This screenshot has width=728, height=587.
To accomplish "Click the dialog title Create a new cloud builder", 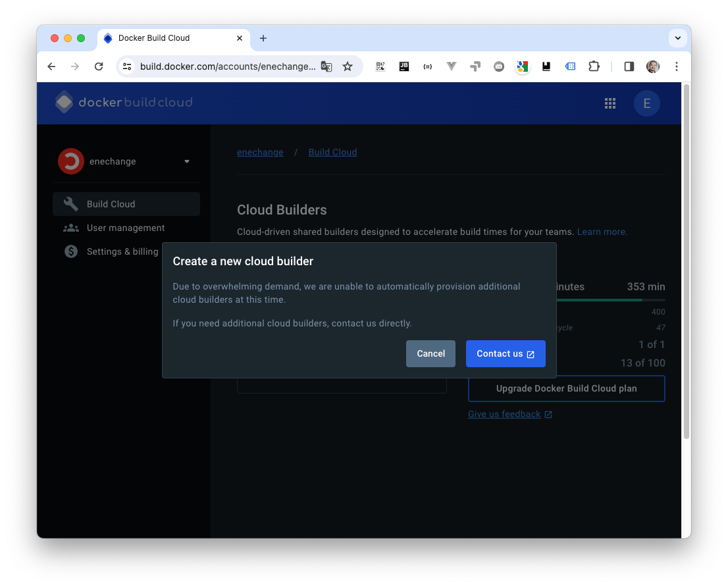I will click(243, 261).
